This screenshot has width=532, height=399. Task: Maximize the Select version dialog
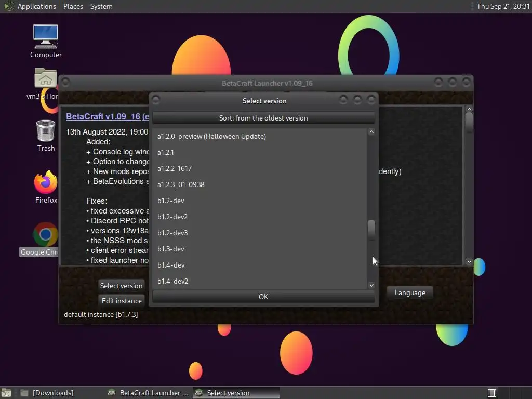(357, 100)
